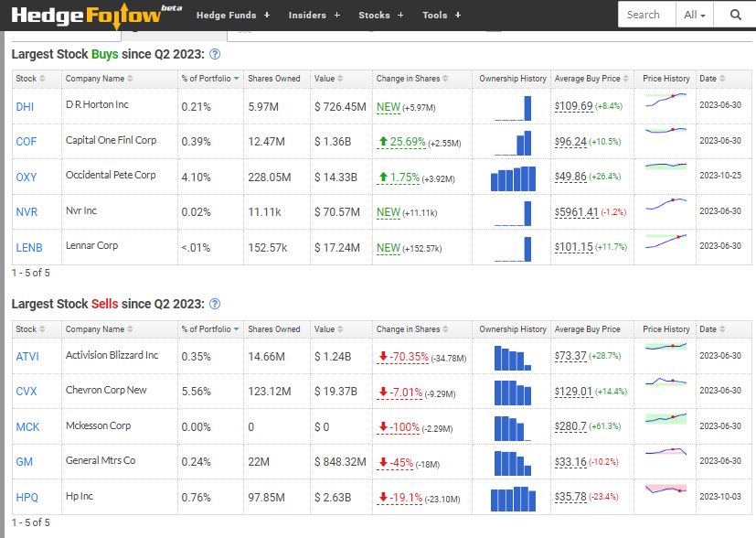Open the Tools menu
This screenshot has width=756, height=538.
442,15
